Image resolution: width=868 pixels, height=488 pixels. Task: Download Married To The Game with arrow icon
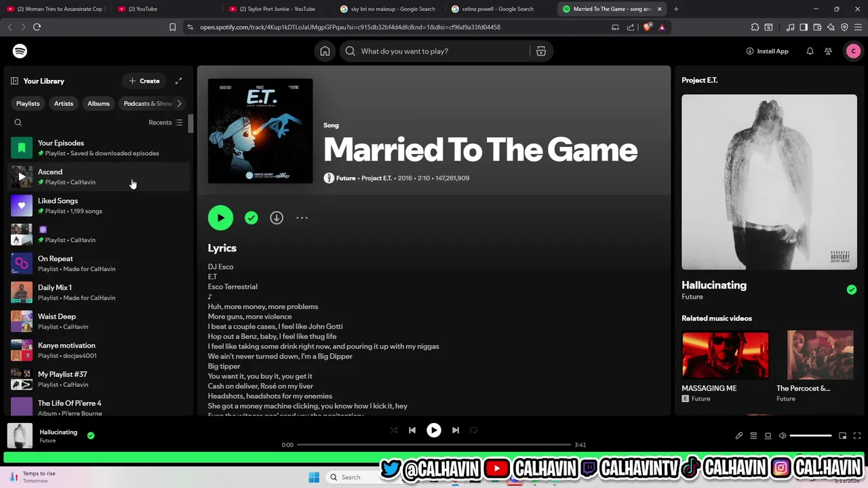click(x=277, y=218)
